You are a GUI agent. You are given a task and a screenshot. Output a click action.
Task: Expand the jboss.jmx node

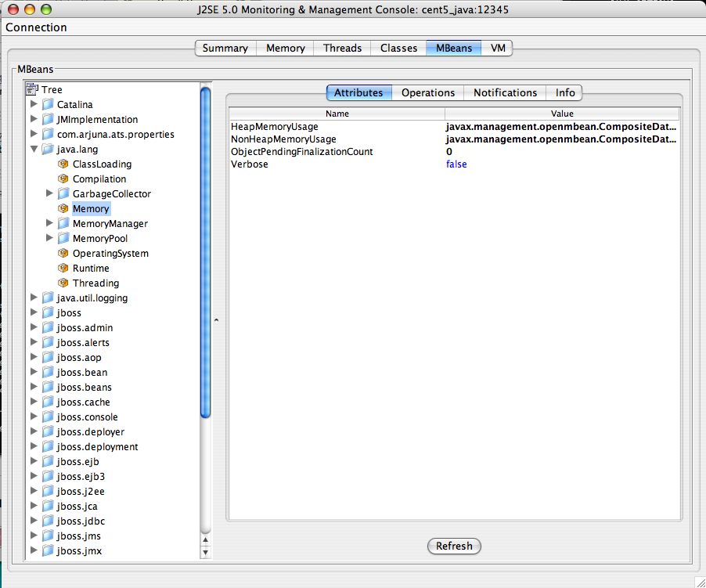click(x=34, y=550)
